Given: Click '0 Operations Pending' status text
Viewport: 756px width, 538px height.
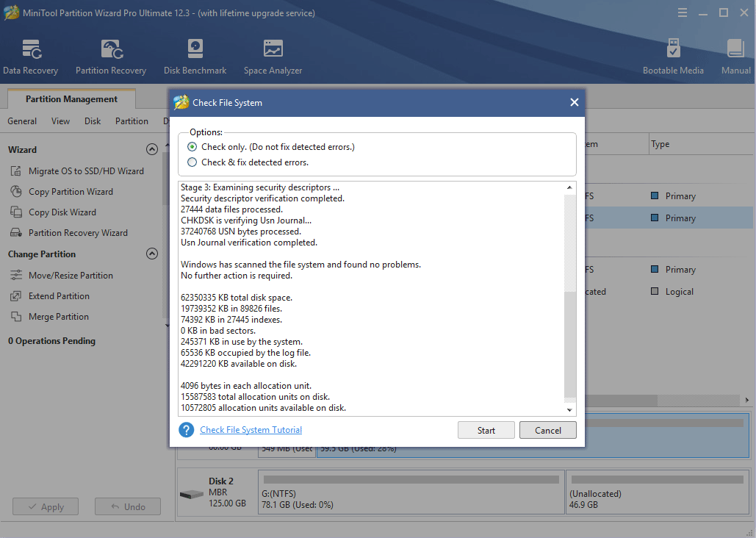Looking at the screenshot, I should (x=51, y=340).
